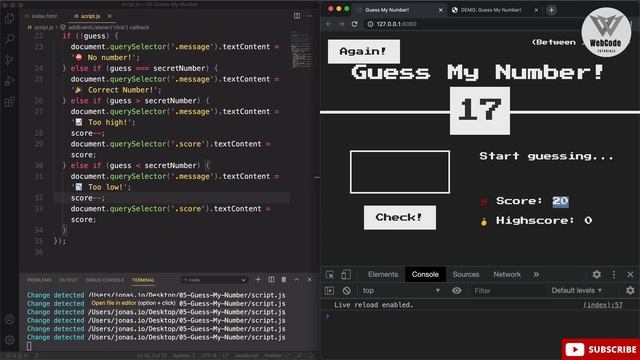Open the Explorer view in VS Code
Viewport: 640px width, 360px height.
9,18
